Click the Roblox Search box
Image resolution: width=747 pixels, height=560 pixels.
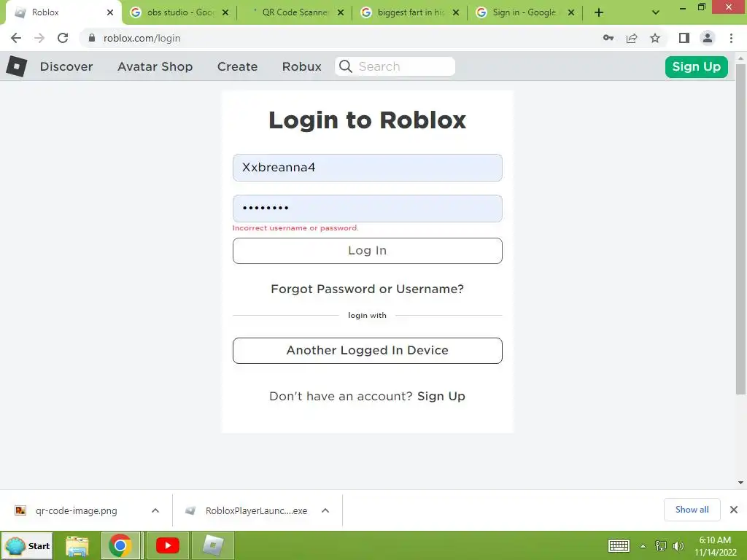click(x=395, y=66)
